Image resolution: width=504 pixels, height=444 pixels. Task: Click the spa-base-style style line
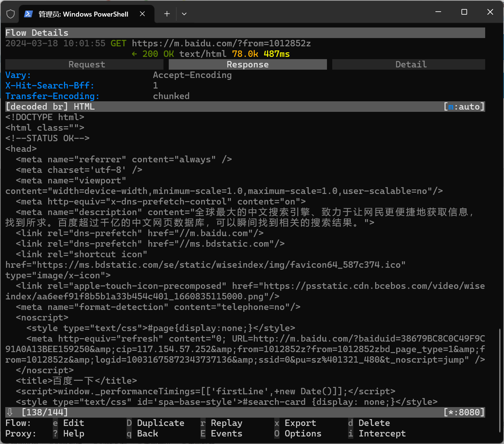(x=227, y=402)
